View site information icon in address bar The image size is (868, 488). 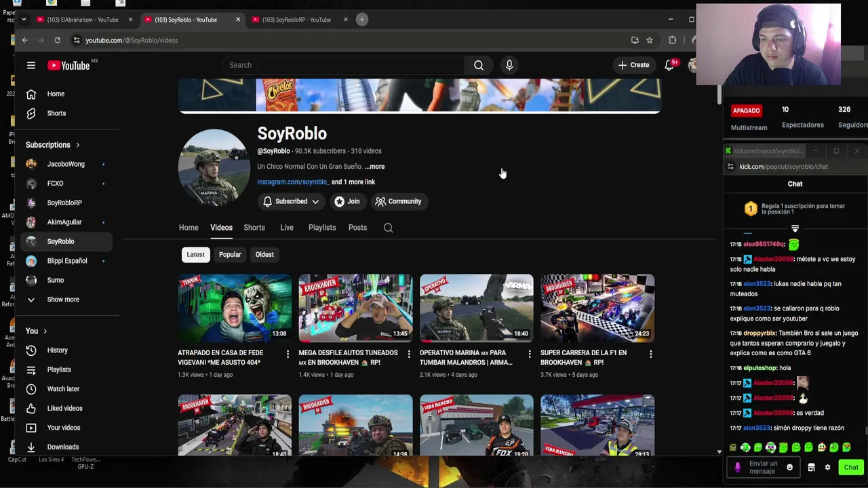pyautogui.click(x=77, y=40)
